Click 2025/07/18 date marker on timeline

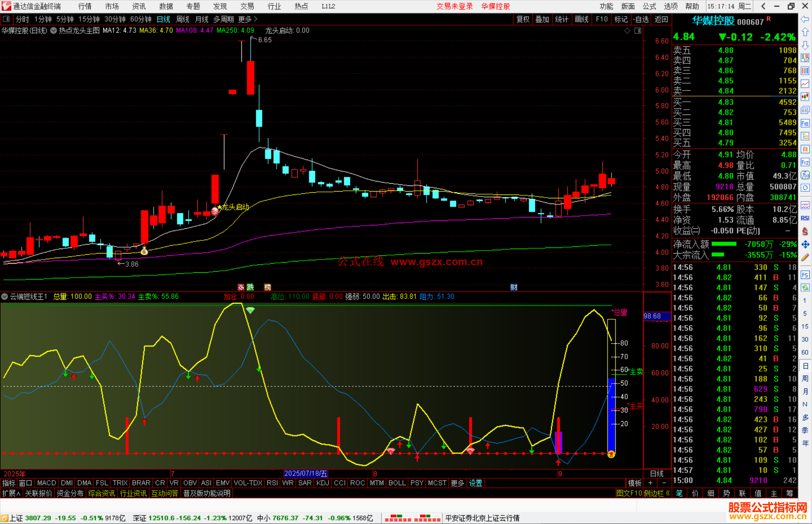(x=306, y=473)
